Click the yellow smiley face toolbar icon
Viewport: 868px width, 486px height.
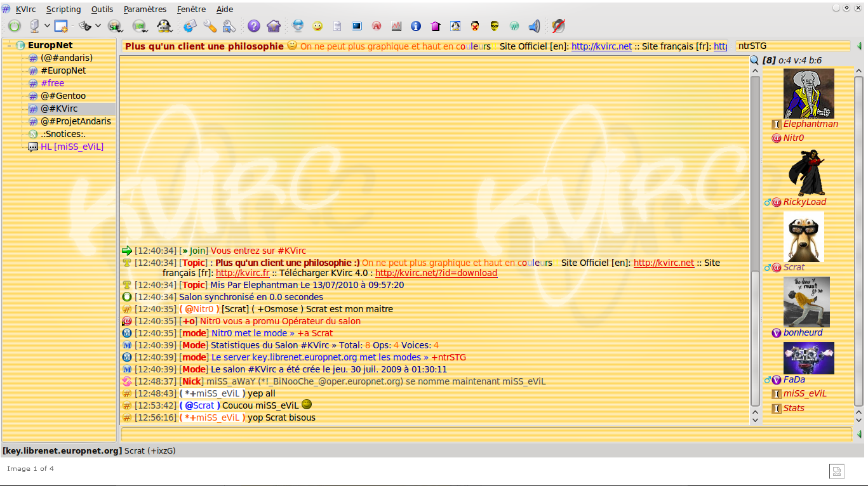pyautogui.click(x=317, y=26)
